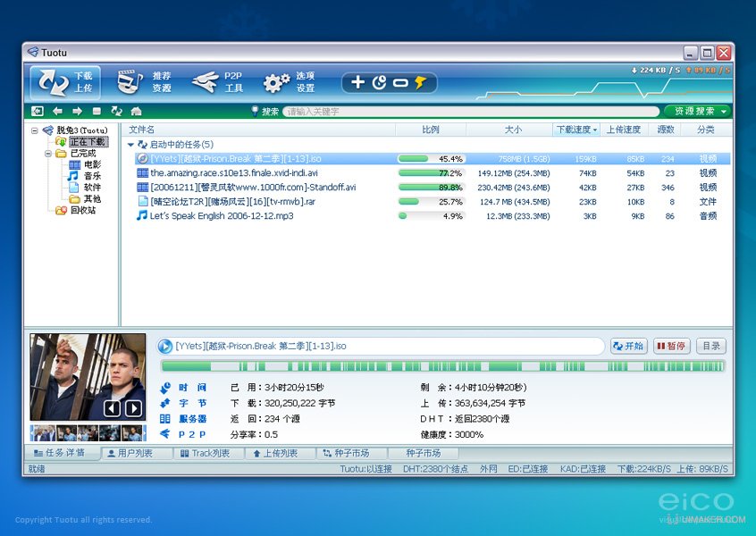Switch to the 上传列表 tab
Viewport: 756px width, 536px height.
click(x=280, y=453)
